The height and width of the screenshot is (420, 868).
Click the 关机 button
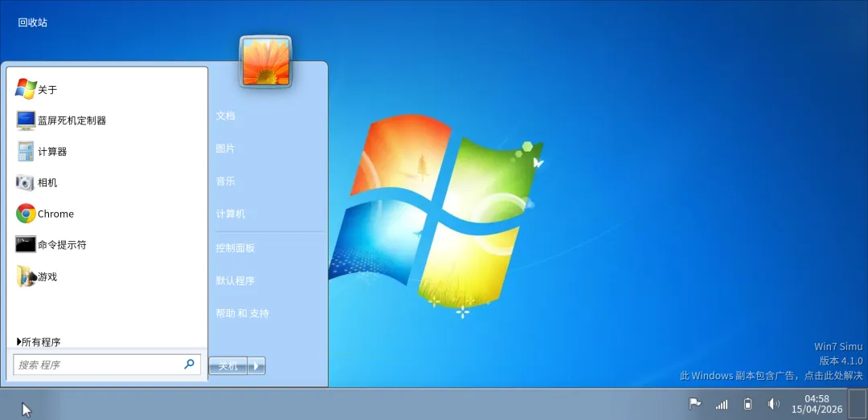[228, 365]
